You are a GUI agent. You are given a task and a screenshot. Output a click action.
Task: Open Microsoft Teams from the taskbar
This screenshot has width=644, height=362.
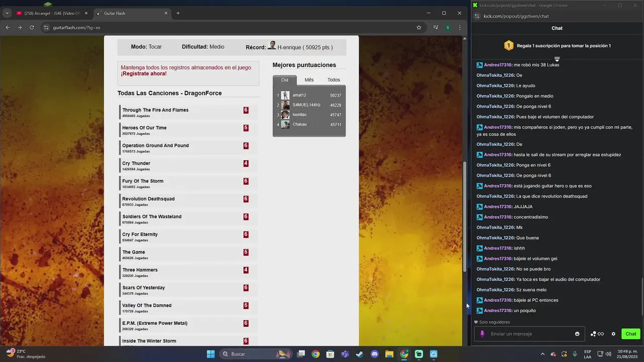[345, 354]
